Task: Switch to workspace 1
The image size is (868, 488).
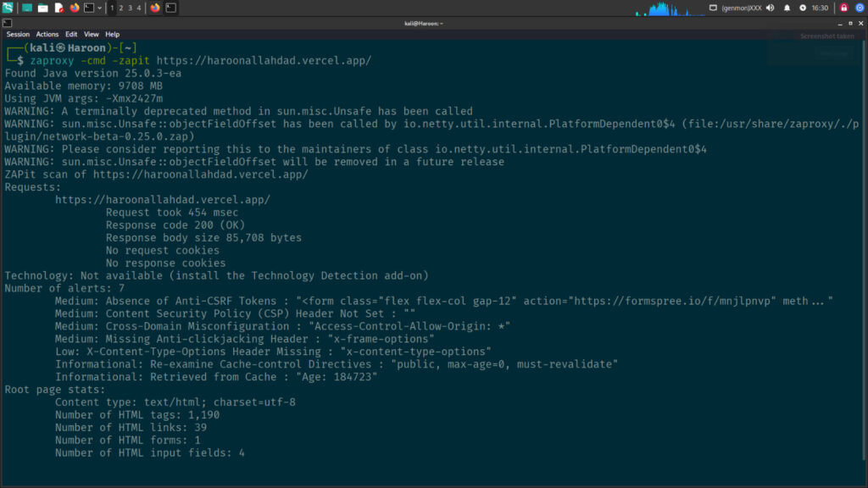Action: click(113, 8)
